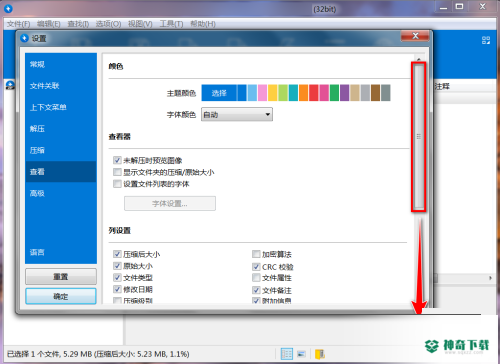
Task: Click the grid layout icon at top right
Action: click(x=486, y=40)
